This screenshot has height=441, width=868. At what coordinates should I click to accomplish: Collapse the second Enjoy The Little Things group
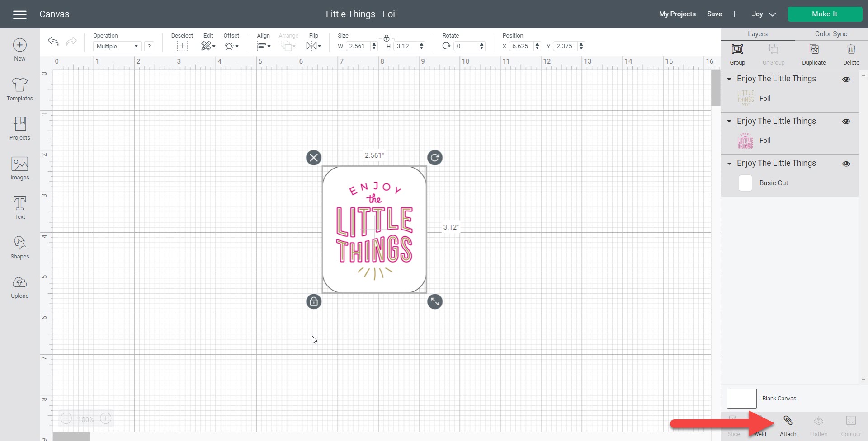pyautogui.click(x=729, y=121)
